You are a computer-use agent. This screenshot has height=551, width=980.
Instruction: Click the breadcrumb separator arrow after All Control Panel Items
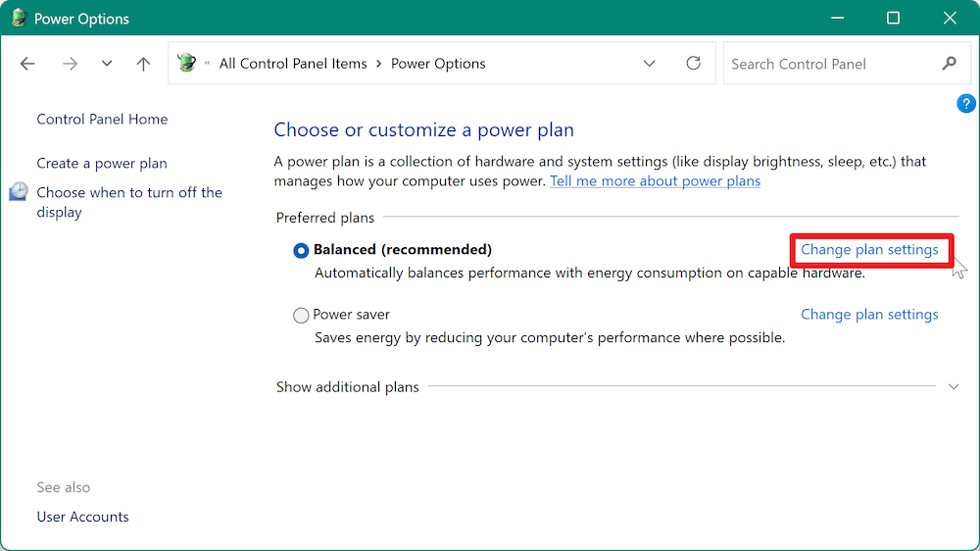(378, 64)
